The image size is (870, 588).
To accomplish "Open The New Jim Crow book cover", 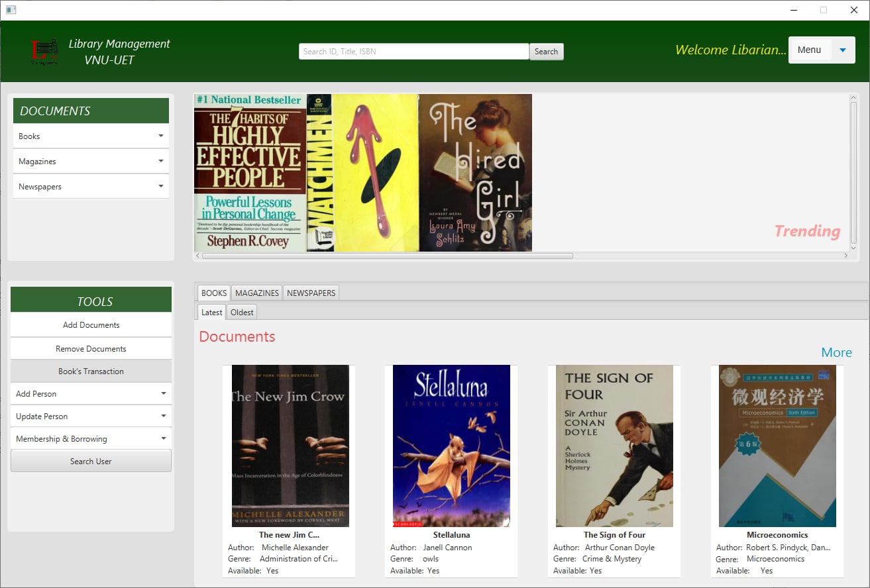I will coord(290,446).
